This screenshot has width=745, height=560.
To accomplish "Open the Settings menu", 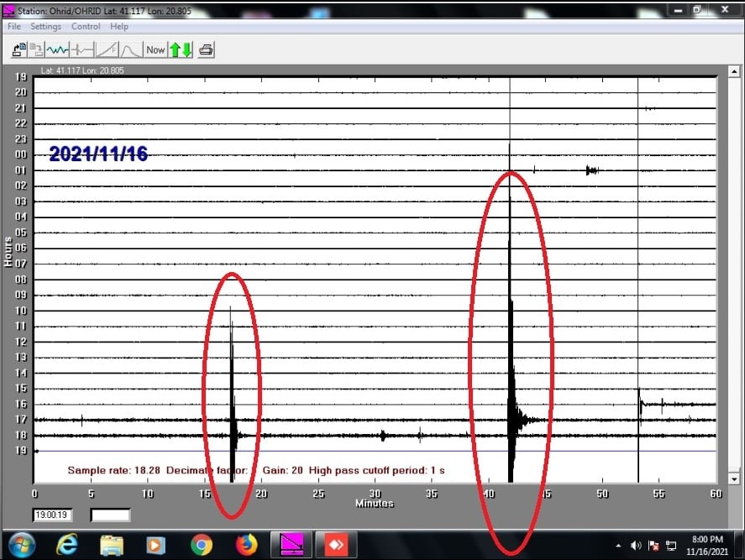I will pyautogui.click(x=46, y=27).
